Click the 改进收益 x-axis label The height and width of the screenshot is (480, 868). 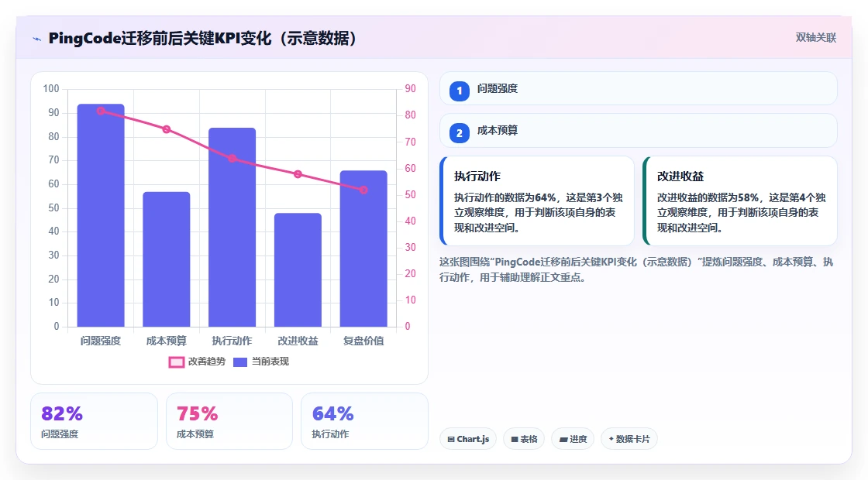pyautogui.click(x=298, y=341)
